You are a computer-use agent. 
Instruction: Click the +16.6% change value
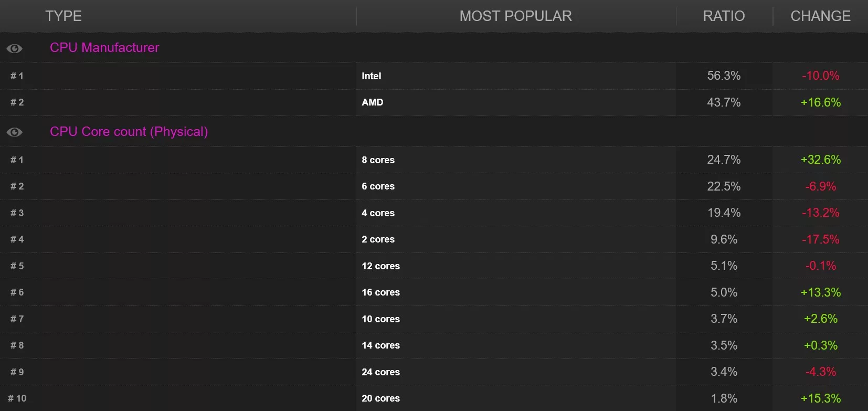point(821,102)
